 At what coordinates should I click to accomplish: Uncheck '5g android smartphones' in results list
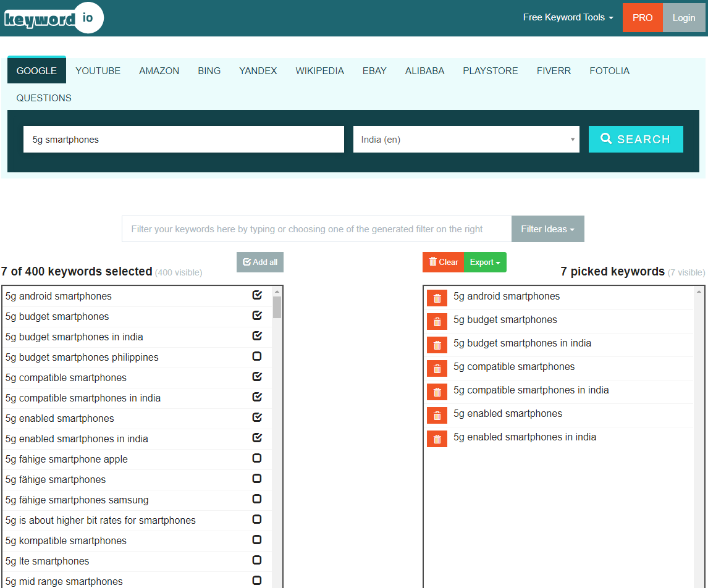257,295
